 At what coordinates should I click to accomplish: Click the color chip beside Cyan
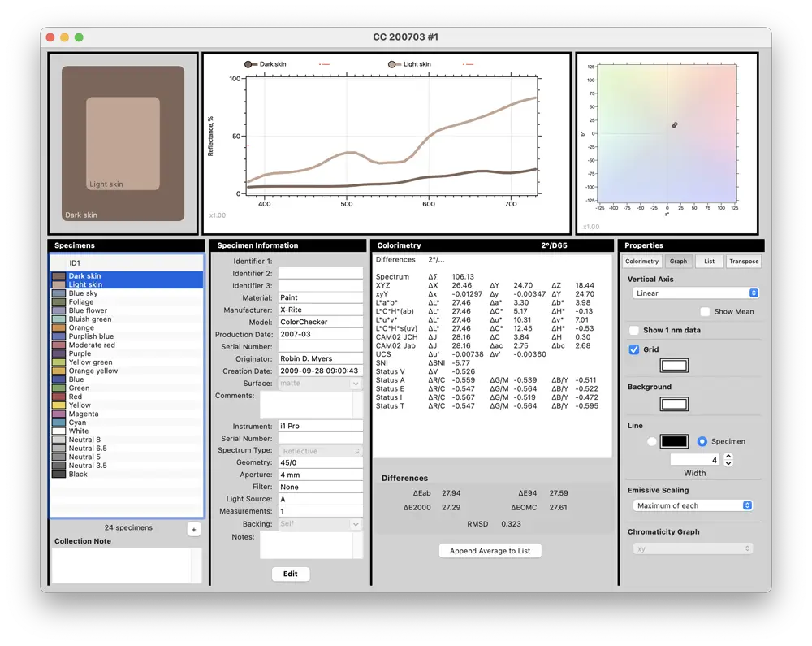[x=57, y=423]
